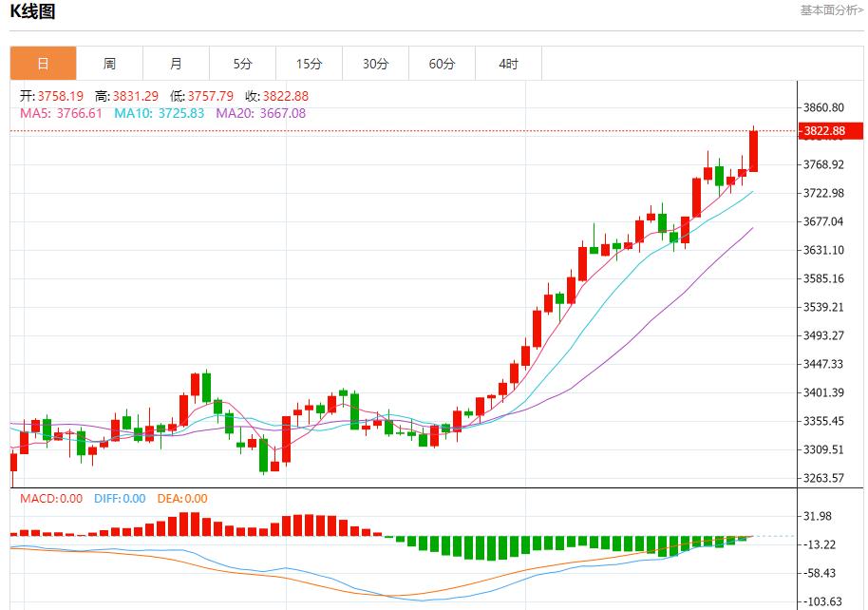Toggle the DIFF line legend
This screenshot has height=610, width=868.
coord(119,498)
